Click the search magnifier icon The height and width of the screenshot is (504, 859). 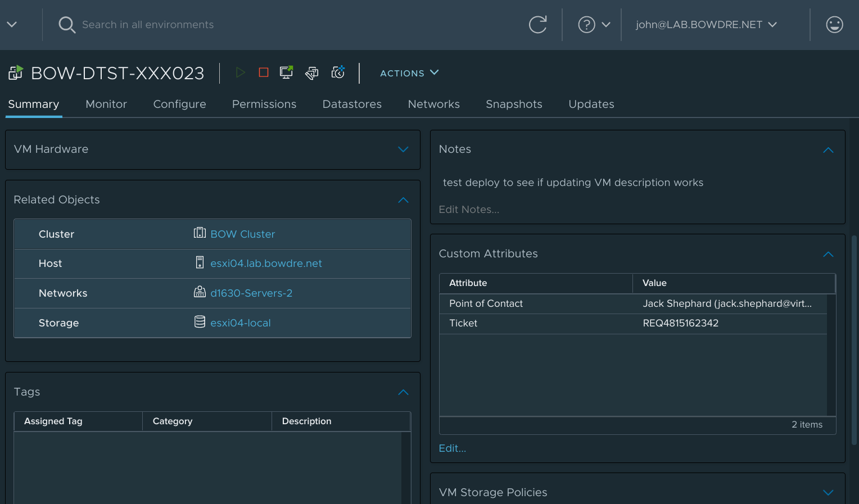coord(67,25)
